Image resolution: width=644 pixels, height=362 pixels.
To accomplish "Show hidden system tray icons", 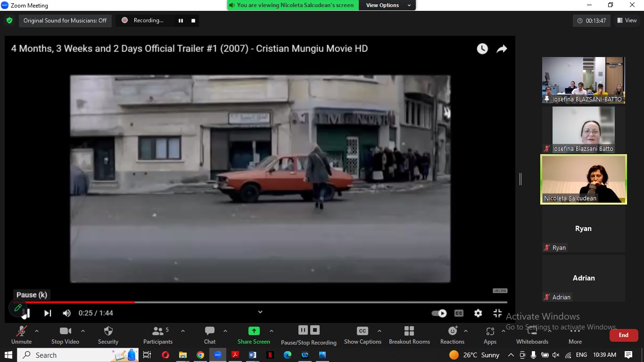I will coord(511,355).
